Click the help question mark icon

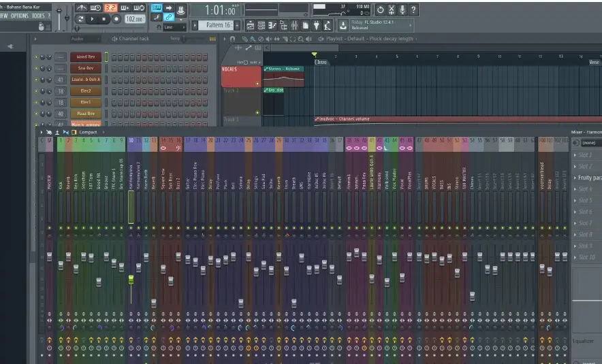coord(413,10)
